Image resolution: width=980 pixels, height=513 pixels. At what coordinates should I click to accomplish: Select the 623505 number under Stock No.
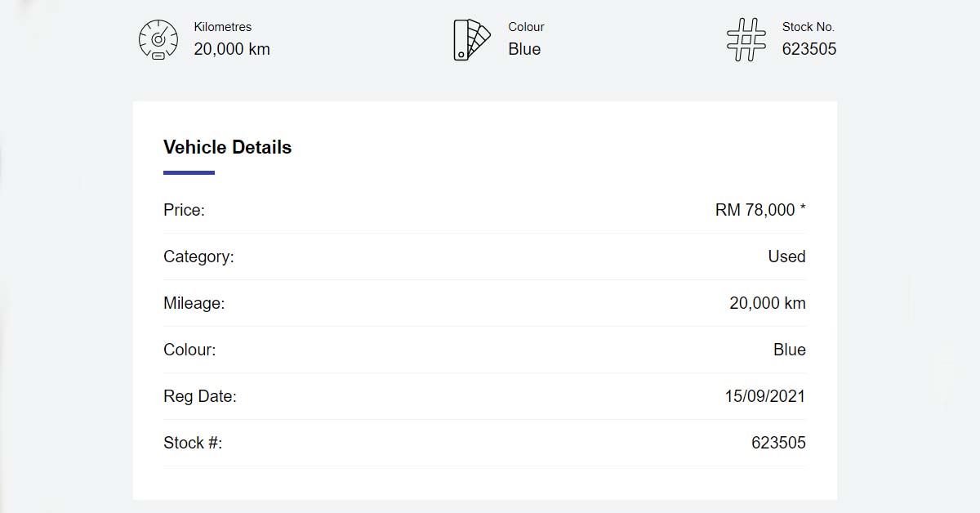point(809,49)
